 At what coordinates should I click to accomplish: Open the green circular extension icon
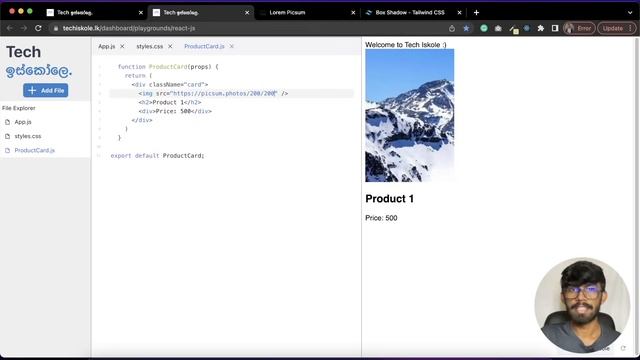pos(484,28)
